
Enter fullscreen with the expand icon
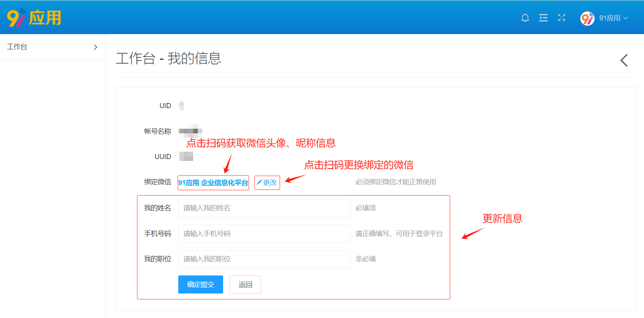(x=562, y=18)
